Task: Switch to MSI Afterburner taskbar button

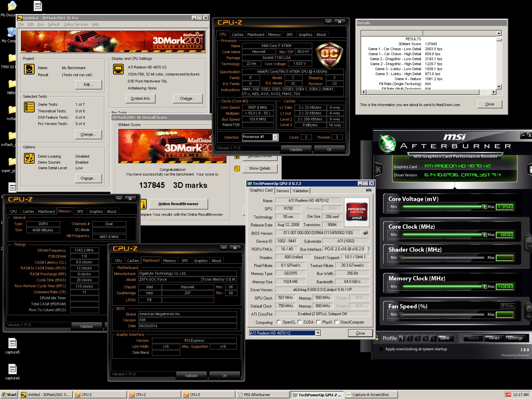Action: (x=263, y=395)
